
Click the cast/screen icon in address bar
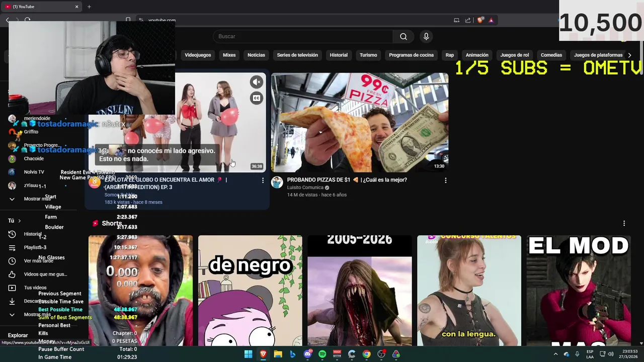coord(456,20)
